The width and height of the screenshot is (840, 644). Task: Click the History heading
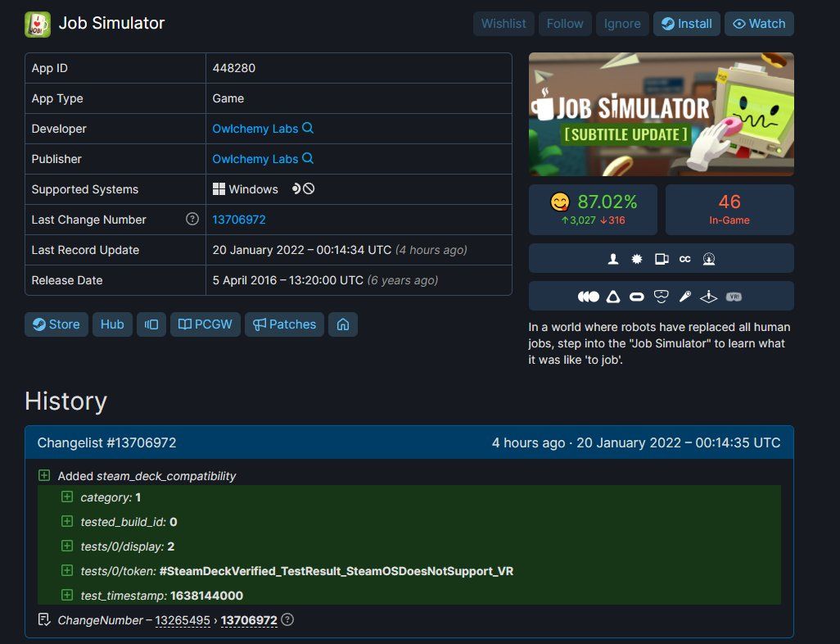point(65,401)
